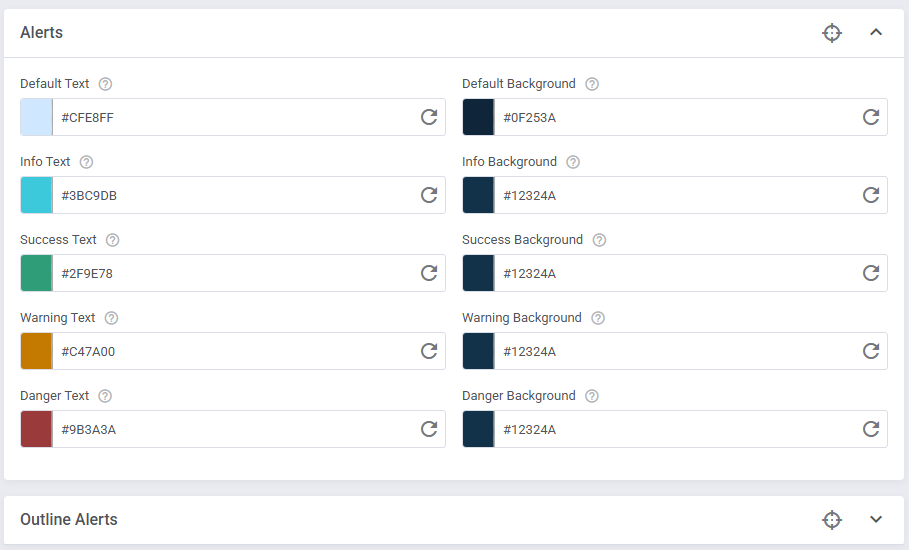Screen dimensions: 909x550
Task: Reset the Default Text color value
Action: point(429,117)
